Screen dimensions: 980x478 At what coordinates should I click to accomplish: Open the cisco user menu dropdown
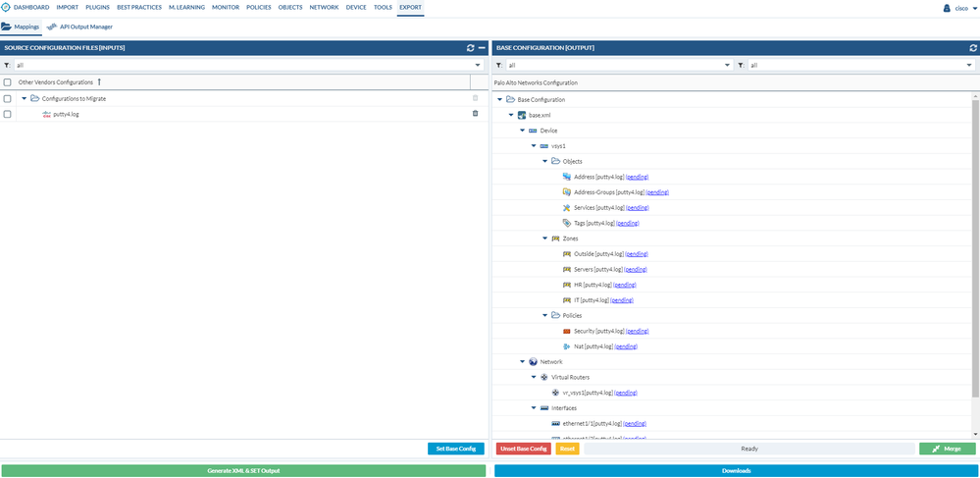[974, 8]
